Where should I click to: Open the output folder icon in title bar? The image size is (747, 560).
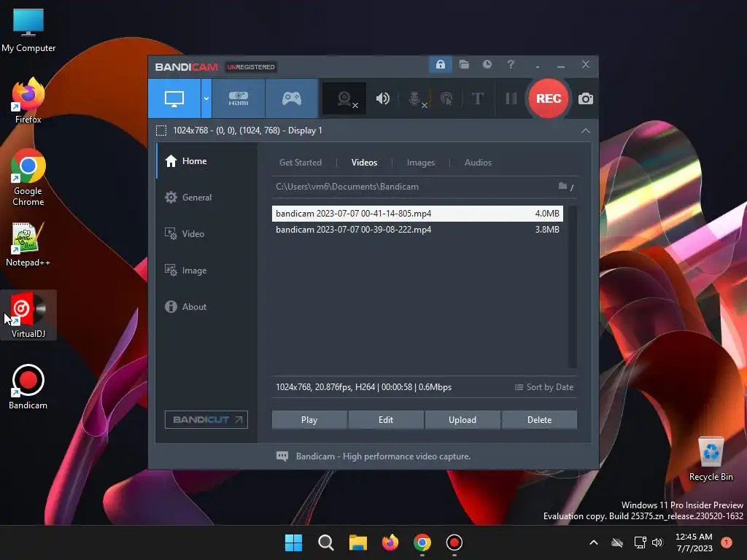coord(464,64)
